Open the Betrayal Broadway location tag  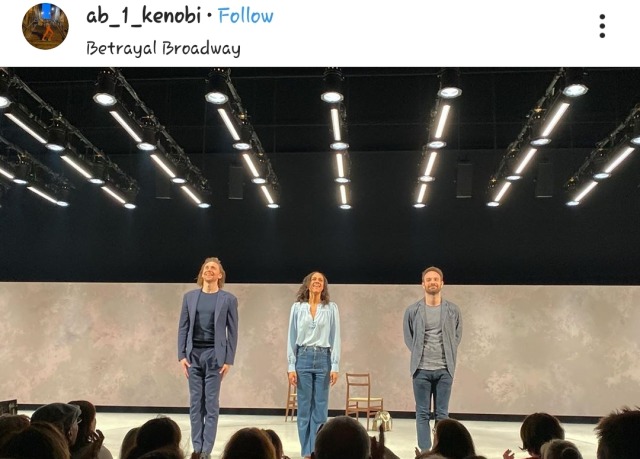pyautogui.click(x=163, y=49)
